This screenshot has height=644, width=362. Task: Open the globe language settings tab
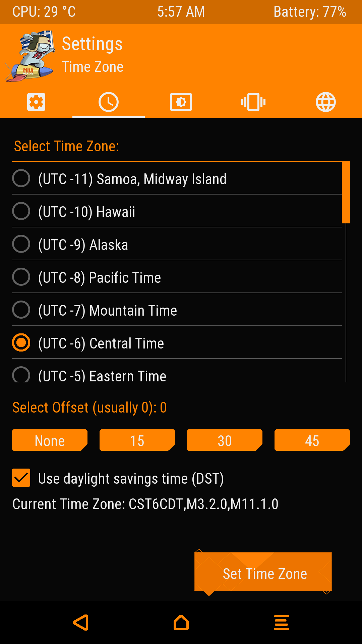(x=326, y=102)
